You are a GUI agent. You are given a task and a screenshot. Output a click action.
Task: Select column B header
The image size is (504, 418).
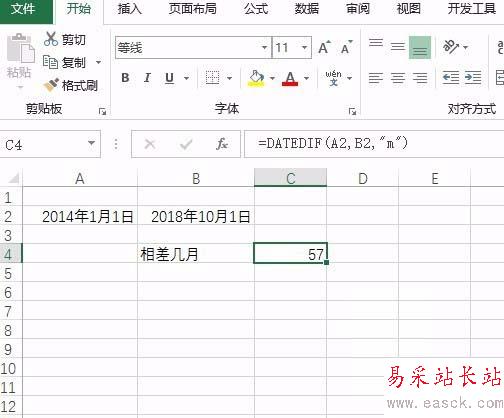point(196,178)
